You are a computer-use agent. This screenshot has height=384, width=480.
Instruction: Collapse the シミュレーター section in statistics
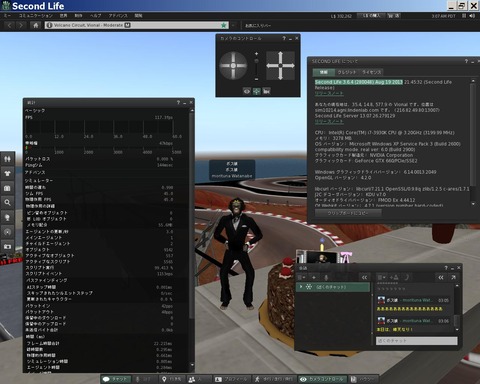tap(39, 180)
